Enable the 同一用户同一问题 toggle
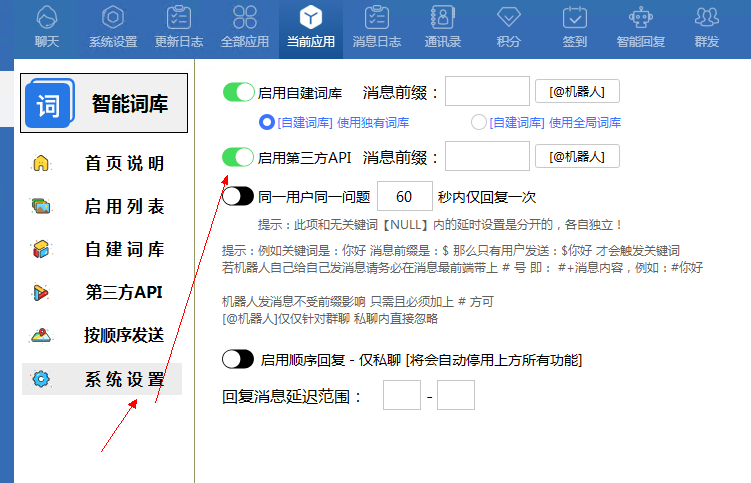The width and height of the screenshot is (751, 483). click(x=238, y=196)
